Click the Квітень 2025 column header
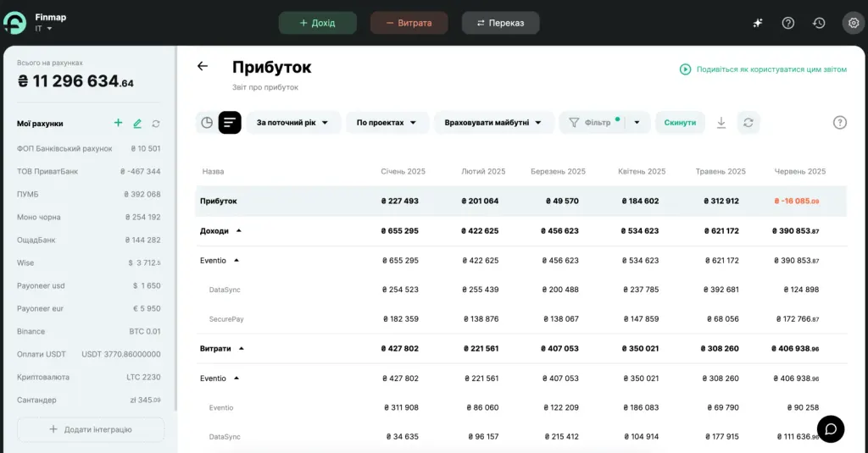This screenshot has width=868, height=453. point(642,172)
